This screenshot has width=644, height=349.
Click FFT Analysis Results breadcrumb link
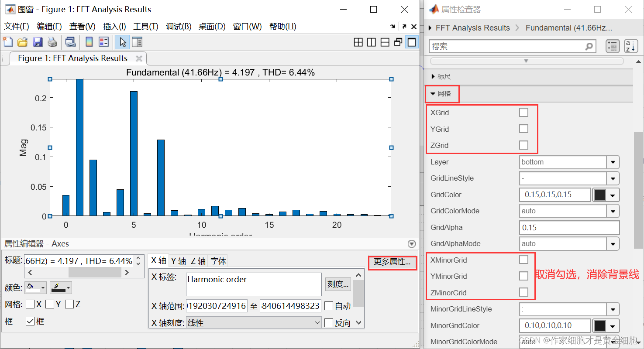click(472, 28)
